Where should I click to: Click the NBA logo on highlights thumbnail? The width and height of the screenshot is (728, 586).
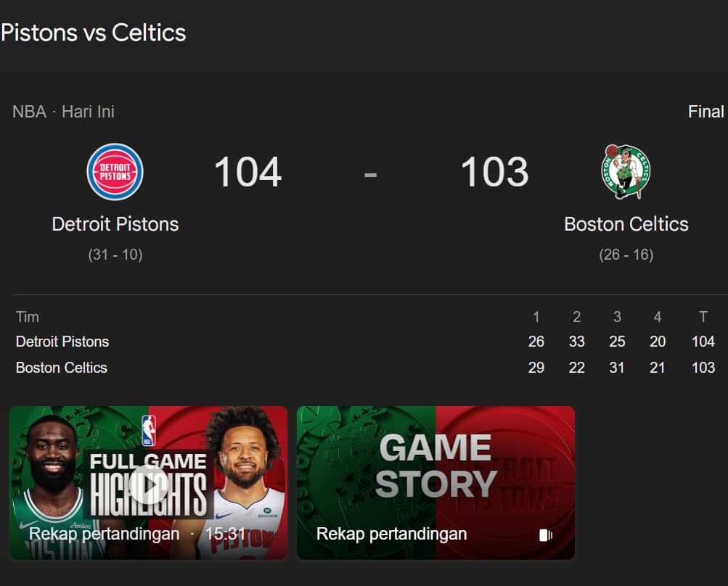(149, 430)
